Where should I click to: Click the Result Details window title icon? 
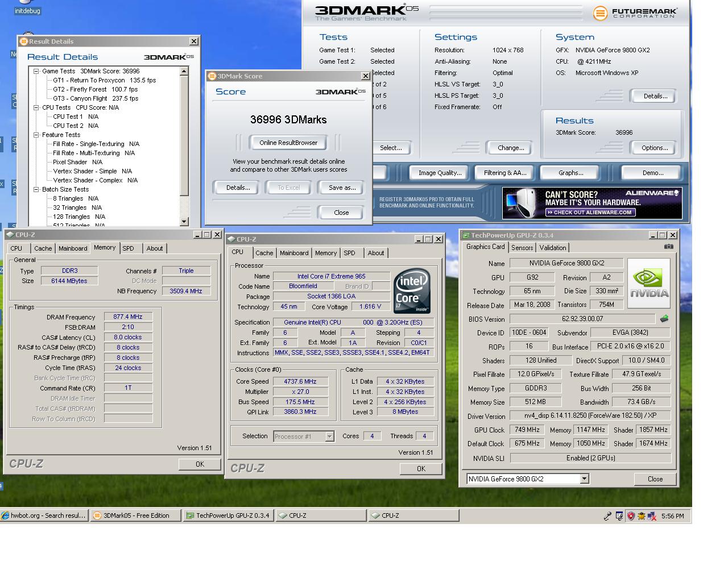[x=24, y=41]
